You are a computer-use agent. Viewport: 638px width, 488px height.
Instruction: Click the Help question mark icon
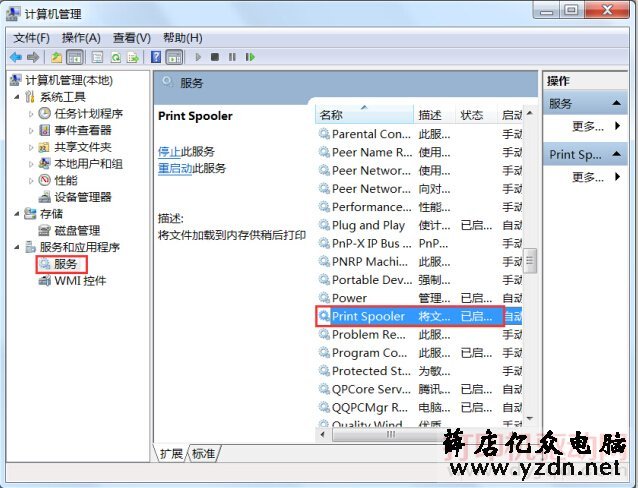click(x=156, y=57)
